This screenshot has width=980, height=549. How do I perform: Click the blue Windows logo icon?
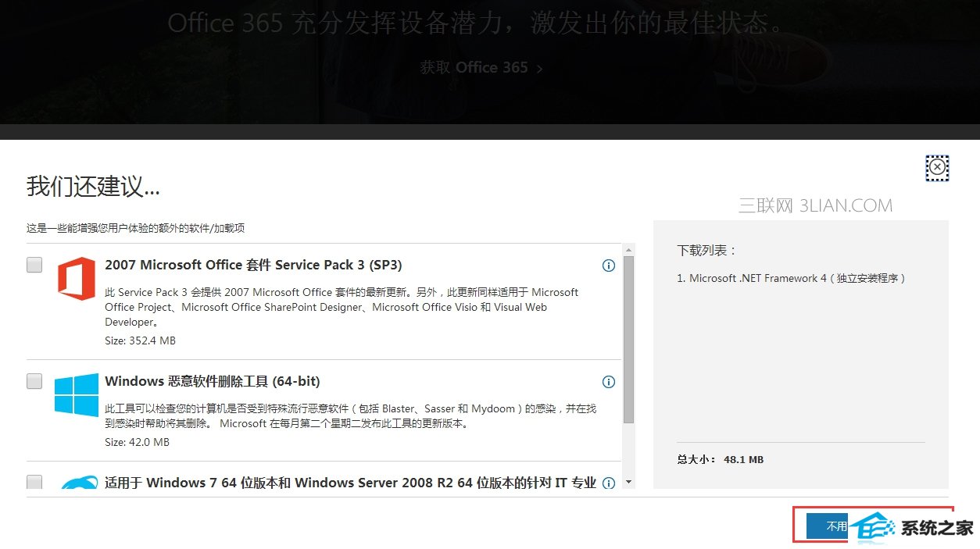(x=77, y=394)
